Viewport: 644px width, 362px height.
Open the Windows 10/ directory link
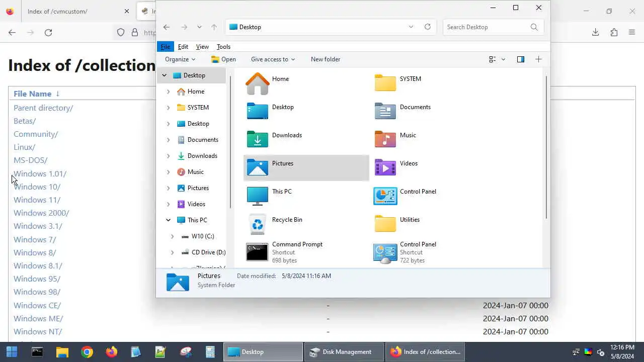37,187
